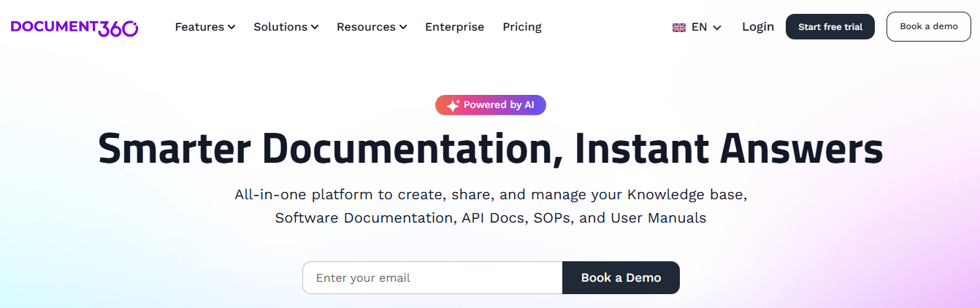Click the Smarter Documentation, Instant Answers headline
This screenshot has width=980, height=308.
click(x=491, y=148)
